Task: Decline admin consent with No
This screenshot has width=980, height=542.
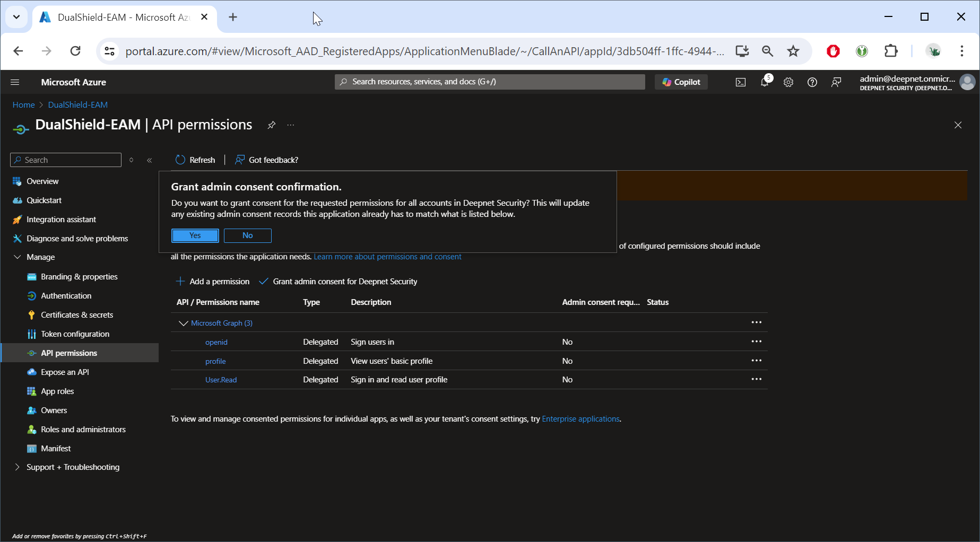Action: pos(247,235)
